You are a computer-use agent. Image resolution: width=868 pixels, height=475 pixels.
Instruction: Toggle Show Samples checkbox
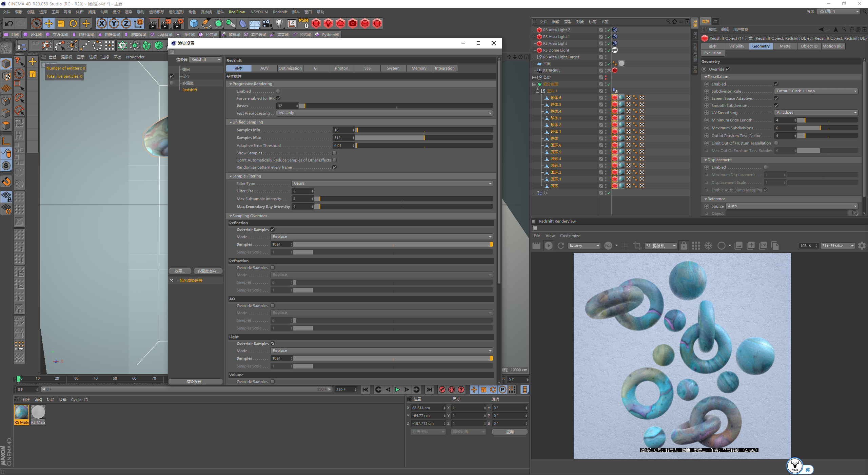click(334, 153)
